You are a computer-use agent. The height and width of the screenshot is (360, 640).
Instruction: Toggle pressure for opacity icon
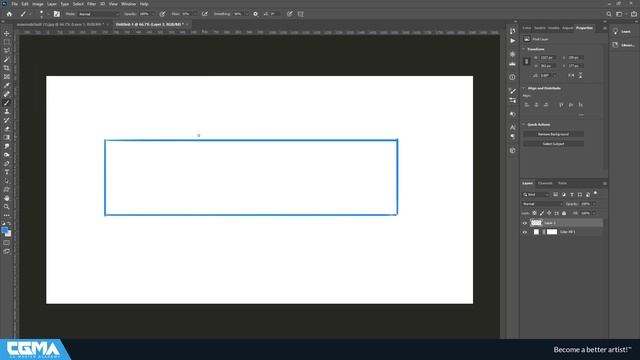(x=162, y=14)
